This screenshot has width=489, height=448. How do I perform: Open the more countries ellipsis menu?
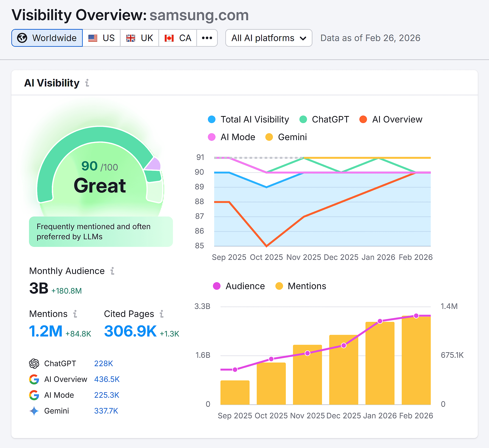pos(207,38)
